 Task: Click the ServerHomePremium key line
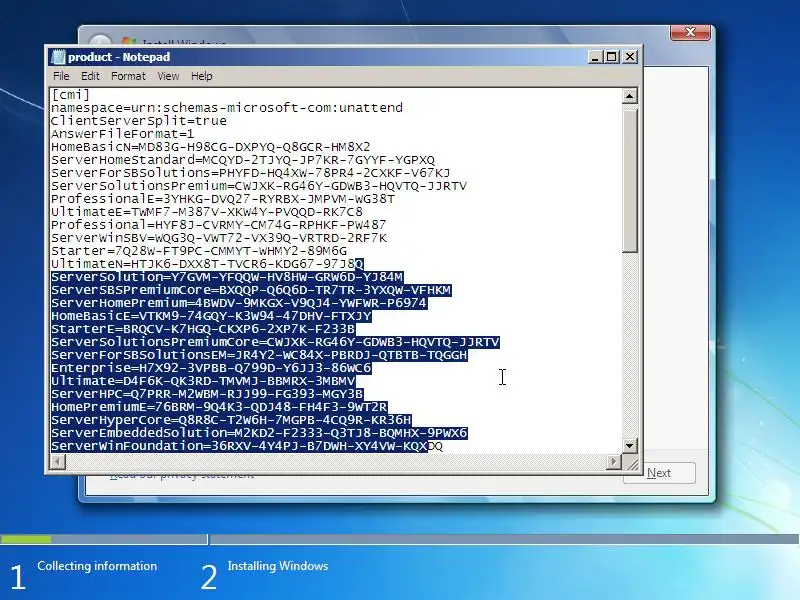239,303
